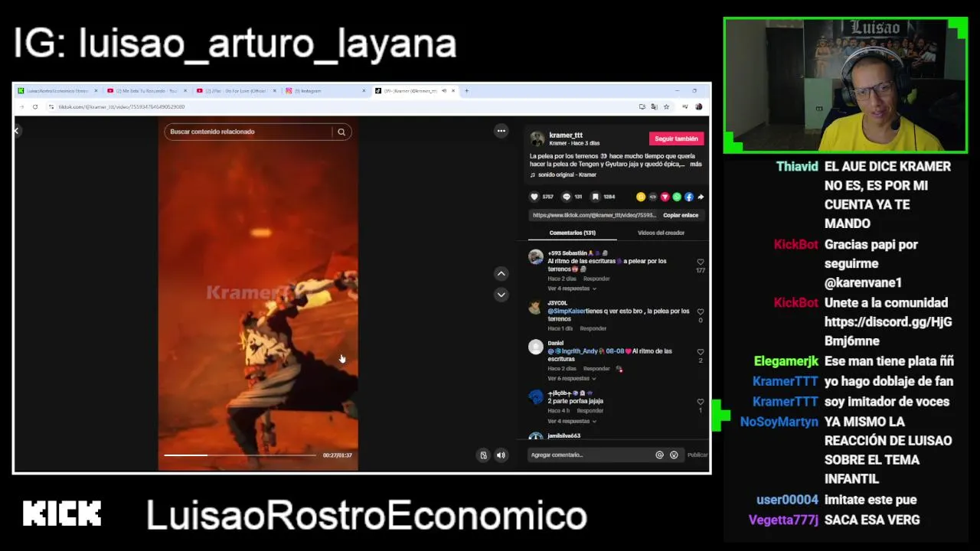Expand 'Ver 4 respuestas' under Sebastián's comment
The height and width of the screenshot is (551, 980).
point(571,289)
